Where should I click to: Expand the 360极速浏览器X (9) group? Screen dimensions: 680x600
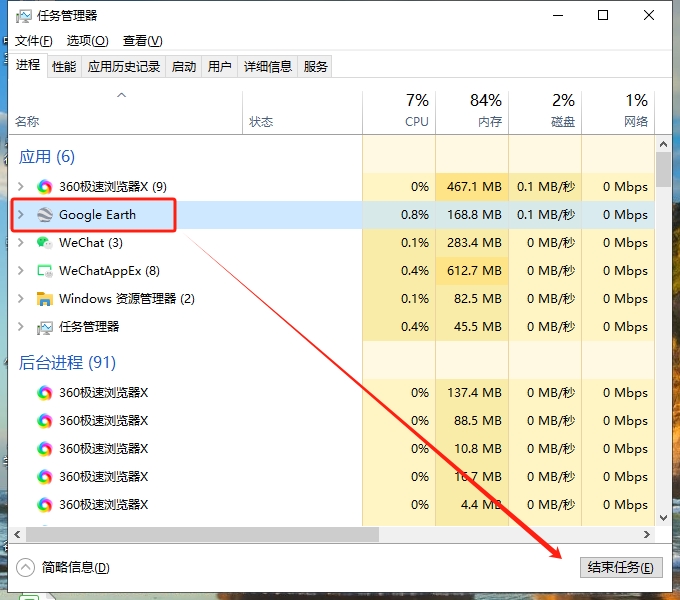tap(20, 186)
